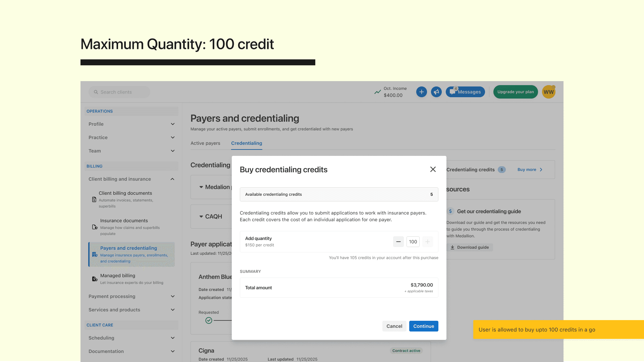Viewport: 644px width, 362px height.
Task: Click Cancel in the credits dialog
Action: (394, 326)
